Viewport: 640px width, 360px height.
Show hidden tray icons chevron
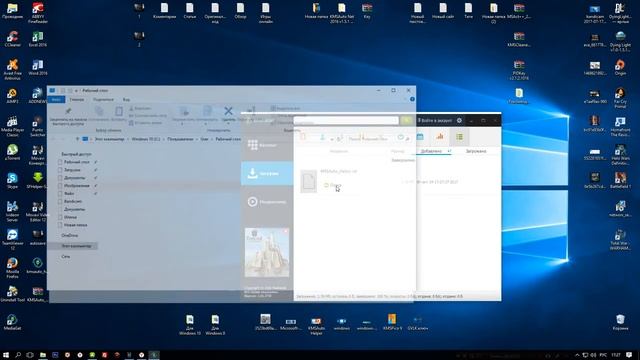tap(577, 356)
